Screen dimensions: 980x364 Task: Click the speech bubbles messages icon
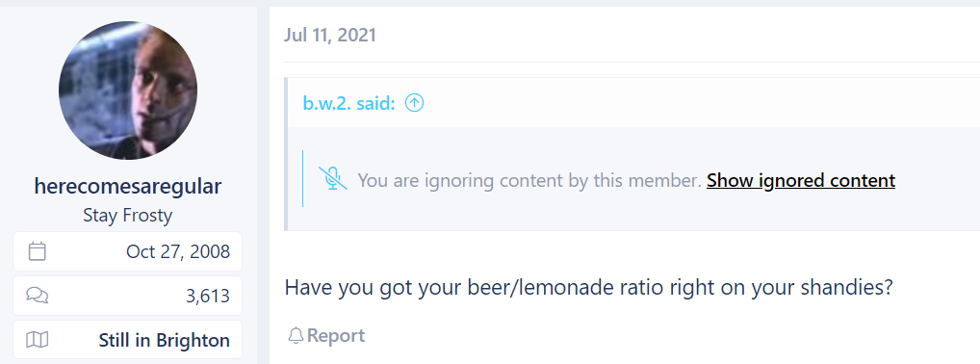point(38,296)
